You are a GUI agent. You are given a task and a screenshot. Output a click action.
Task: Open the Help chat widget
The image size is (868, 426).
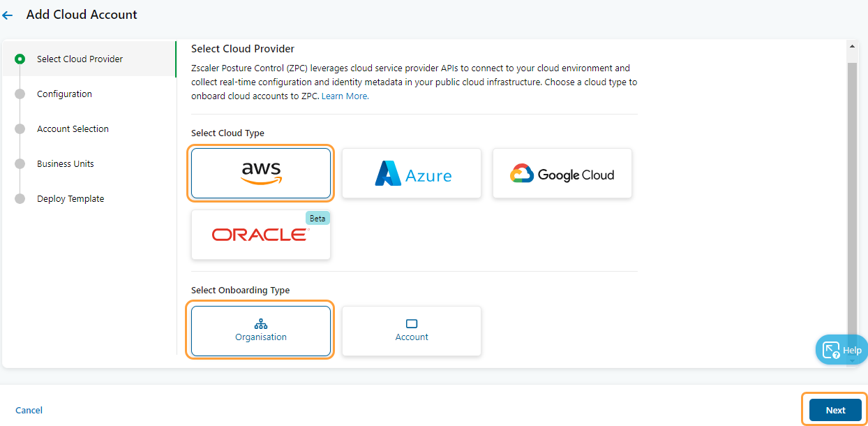841,349
